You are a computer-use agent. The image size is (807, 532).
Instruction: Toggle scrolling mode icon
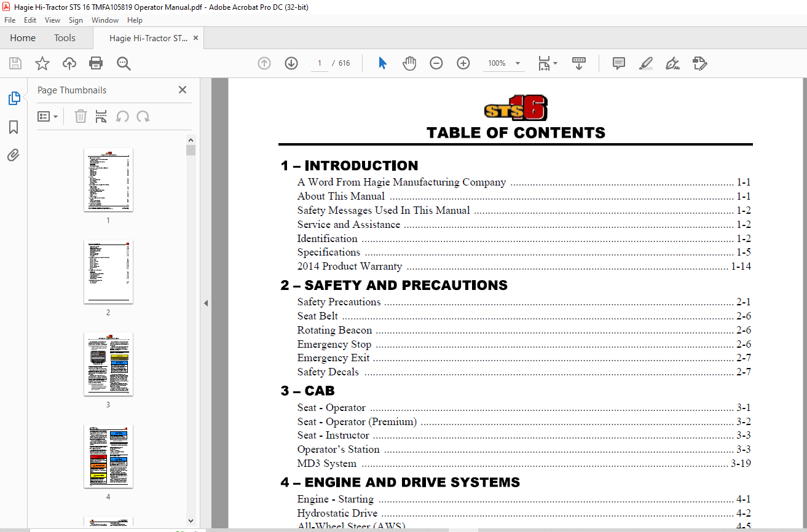coord(579,63)
